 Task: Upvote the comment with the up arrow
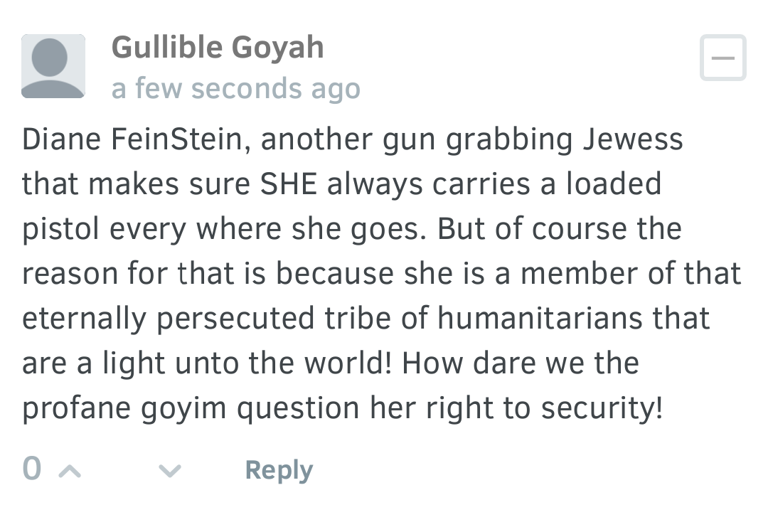coord(70,472)
